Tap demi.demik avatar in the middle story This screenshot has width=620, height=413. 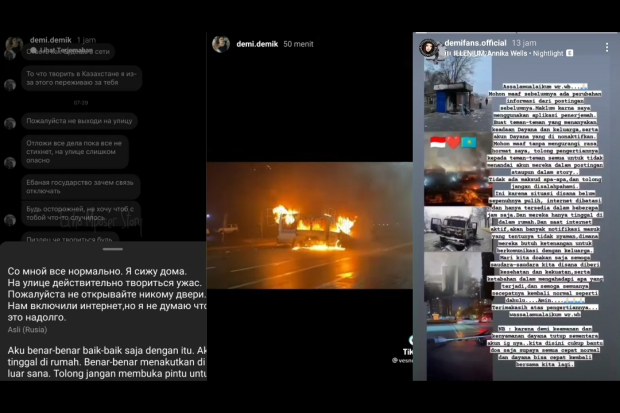[x=221, y=44]
